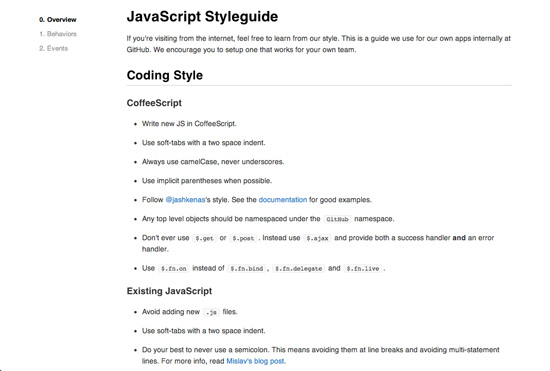Image resolution: width=550 pixels, height=371 pixels.
Task: Click the CoffeeScript subheading
Action: [x=154, y=103]
